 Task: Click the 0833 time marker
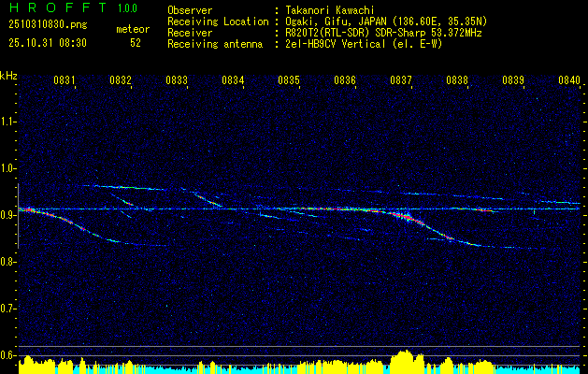tap(177, 79)
